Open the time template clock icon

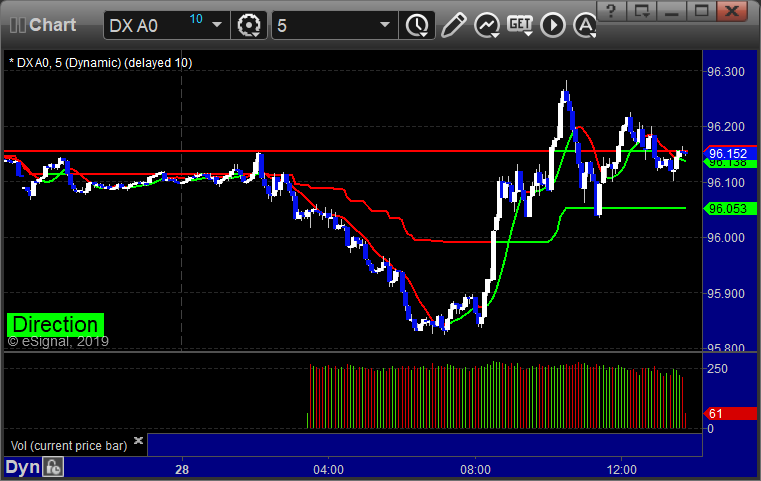[417, 25]
